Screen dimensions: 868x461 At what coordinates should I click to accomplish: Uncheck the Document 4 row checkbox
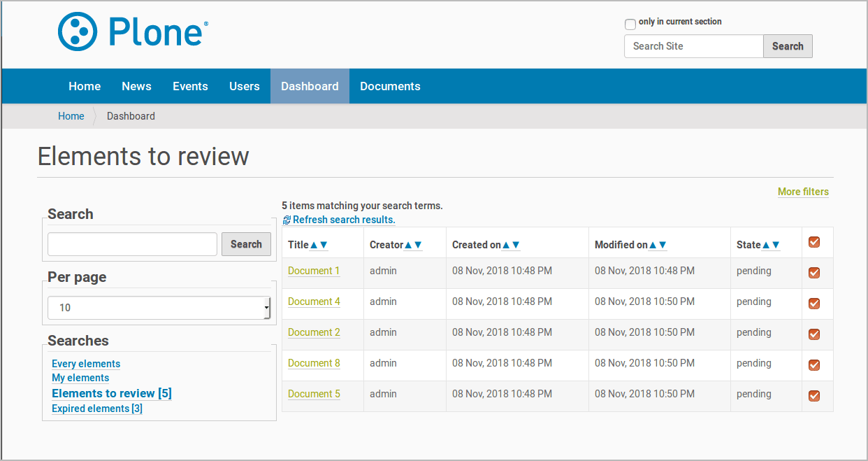(814, 304)
